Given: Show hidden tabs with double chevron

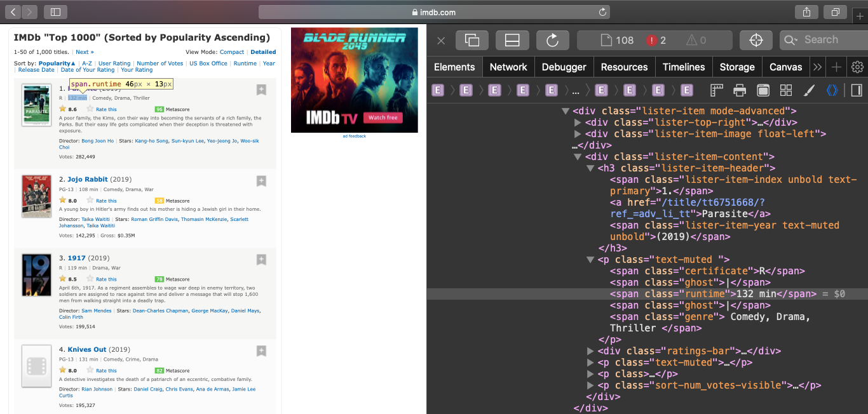Looking at the screenshot, I should pyautogui.click(x=817, y=67).
